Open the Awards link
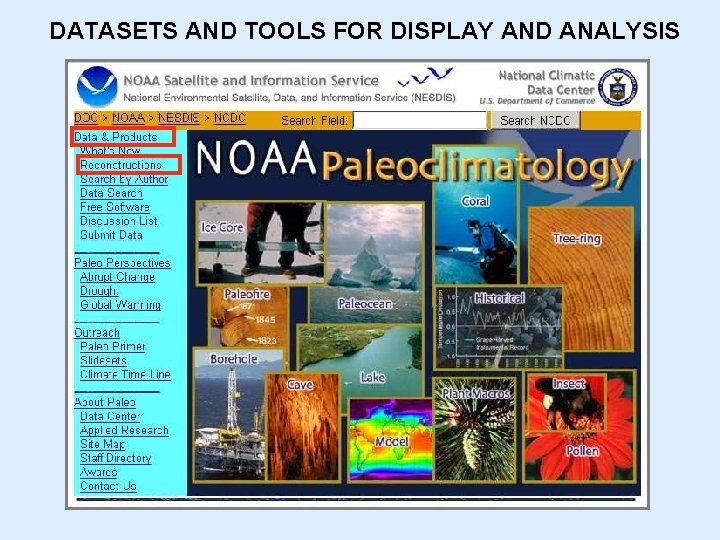The width and height of the screenshot is (720, 540). pos(99,472)
